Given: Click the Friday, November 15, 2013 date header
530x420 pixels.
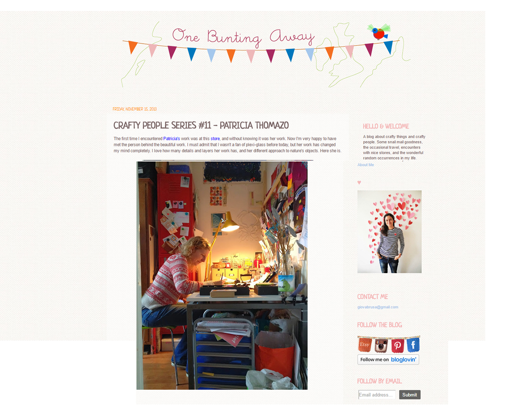Looking at the screenshot, I should click(135, 109).
